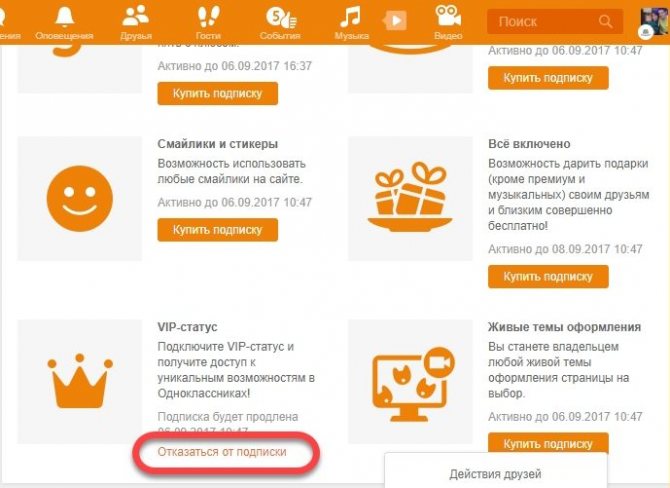This screenshot has height=488, width=670.
Task: Click the video play icon in navbar
Action: (394, 21)
